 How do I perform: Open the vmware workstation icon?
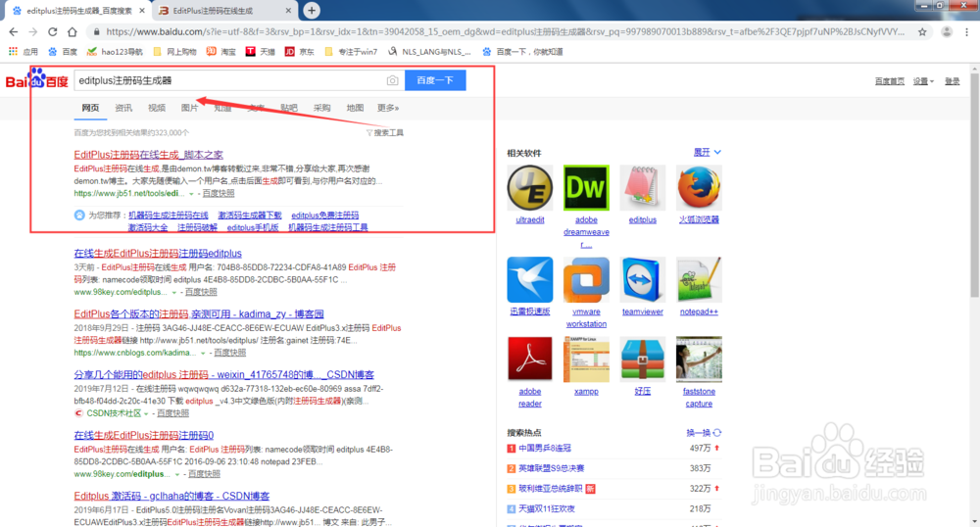(586, 279)
